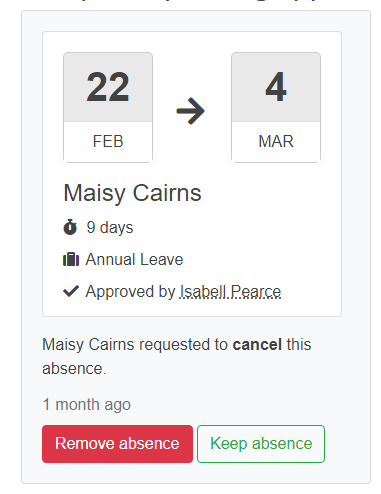Screen dimensions: 381x494
Task: Click the suitcase icon next to Annual Leave
Action: (71, 259)
